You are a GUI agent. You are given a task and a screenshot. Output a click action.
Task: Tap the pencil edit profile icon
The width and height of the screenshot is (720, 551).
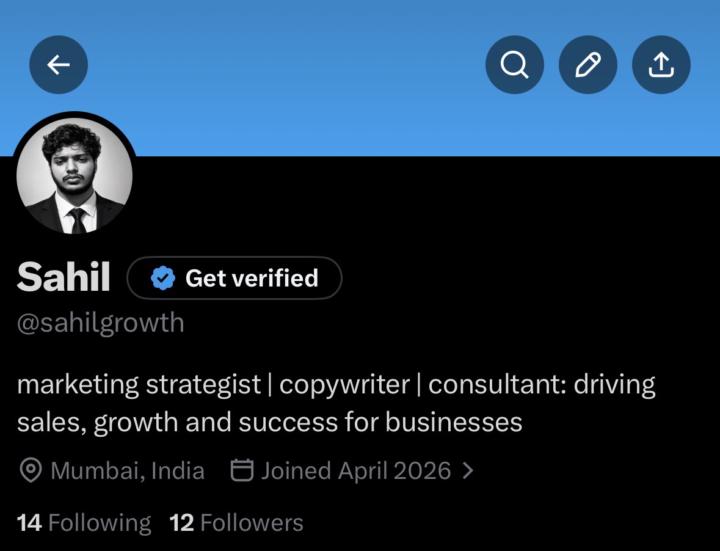[x=588, y=65]
